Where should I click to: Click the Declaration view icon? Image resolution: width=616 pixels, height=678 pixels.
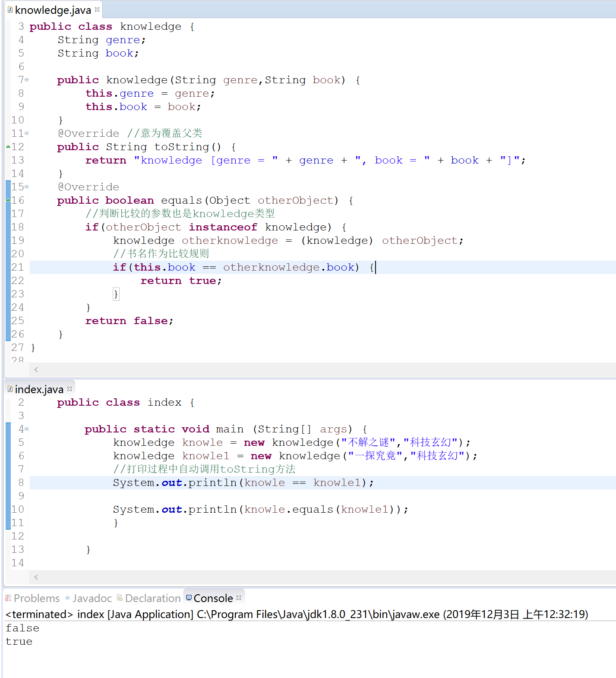click(x=120, y=598)
